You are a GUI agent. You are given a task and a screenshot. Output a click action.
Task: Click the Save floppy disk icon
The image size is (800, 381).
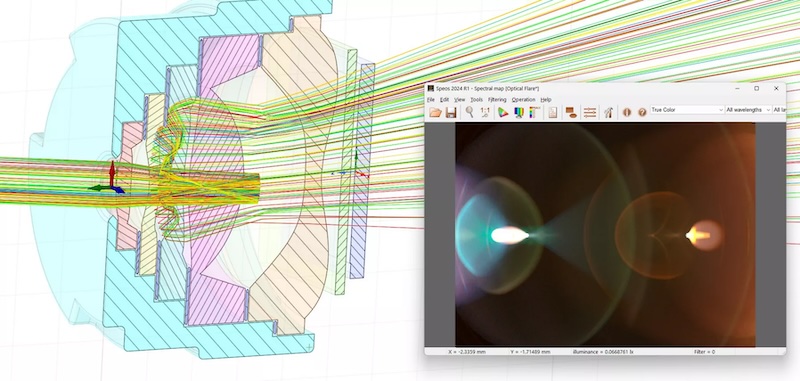click(451, 112)
